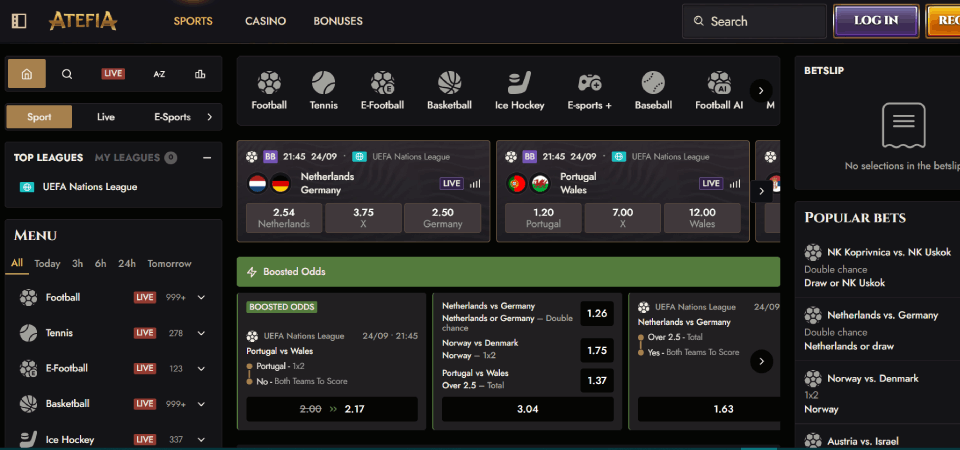Viewport: 960px width, 450px height.
Task: Open stats bars on Netherlands Germany card
Action: point(475,184)
